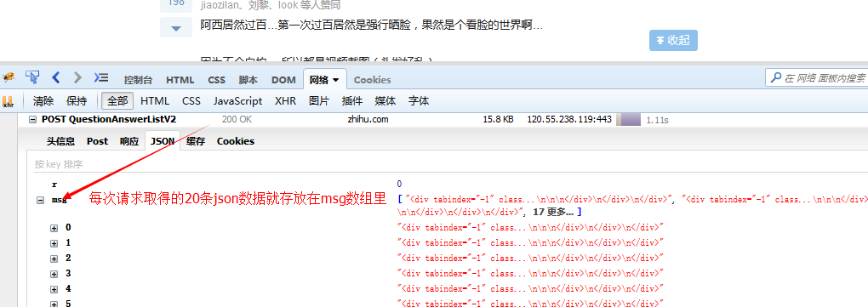Screen dimensions: 868x307
Task: Open the 响应 response tab
Action: click(x=129, y=141)
